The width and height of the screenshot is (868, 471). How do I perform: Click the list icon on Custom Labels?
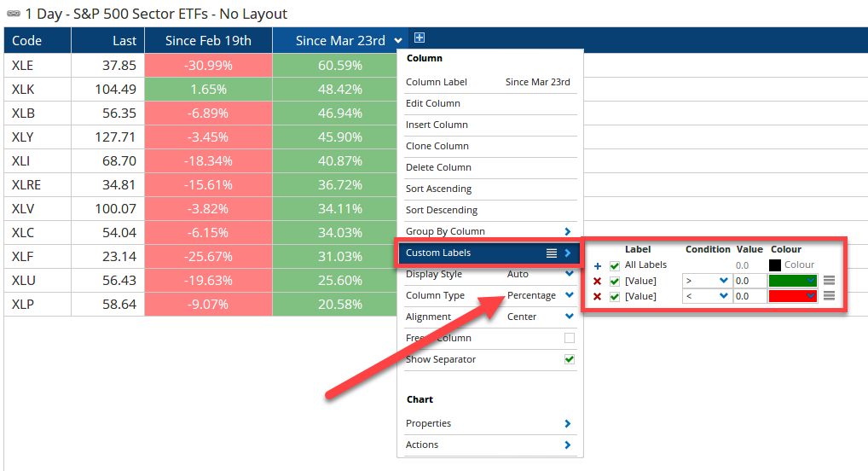click(x=552, y=253)
